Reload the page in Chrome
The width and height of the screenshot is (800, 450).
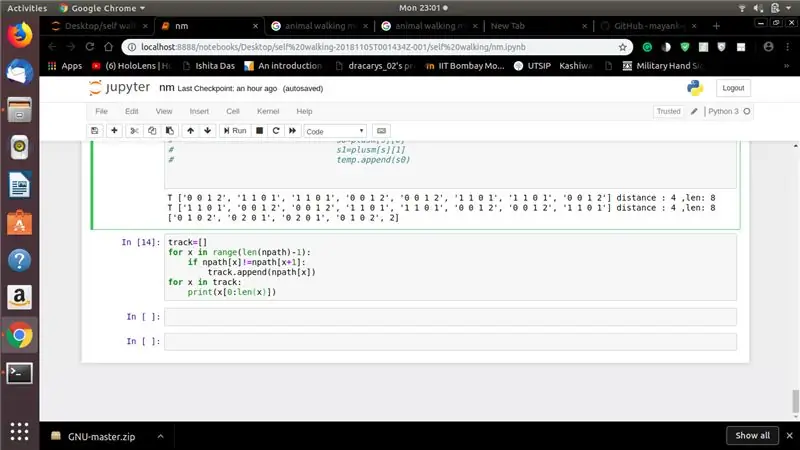pos(90,47)
